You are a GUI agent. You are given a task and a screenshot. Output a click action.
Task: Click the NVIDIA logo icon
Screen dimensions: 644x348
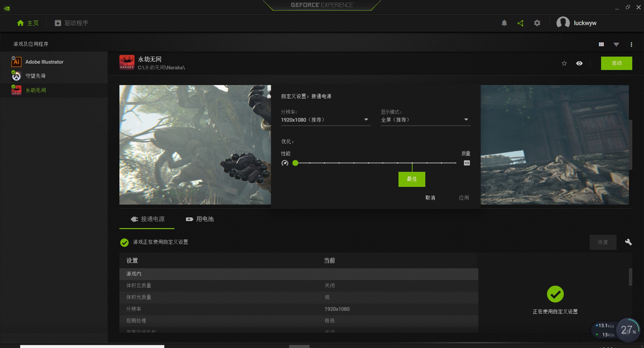7,8
